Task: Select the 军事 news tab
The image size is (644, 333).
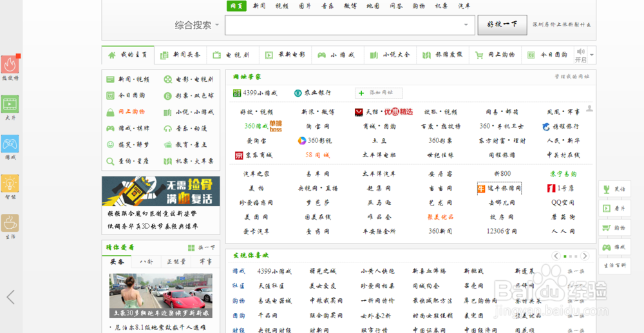Action: pyautogui.click(x=205, y=262)
